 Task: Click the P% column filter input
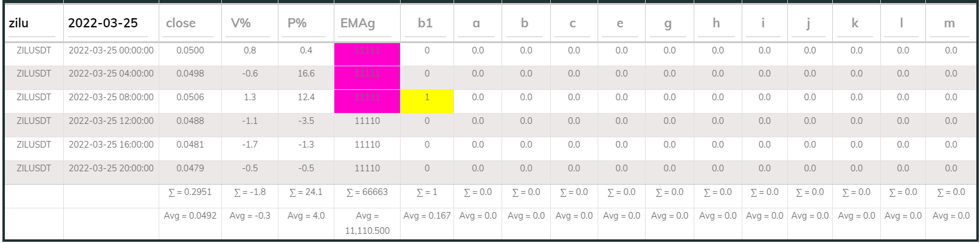306,24
